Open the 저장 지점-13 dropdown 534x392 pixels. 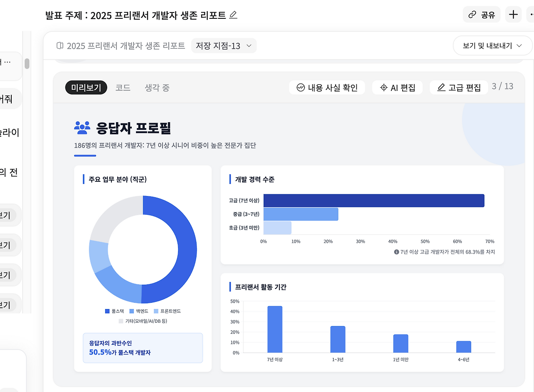pos(224,45)
